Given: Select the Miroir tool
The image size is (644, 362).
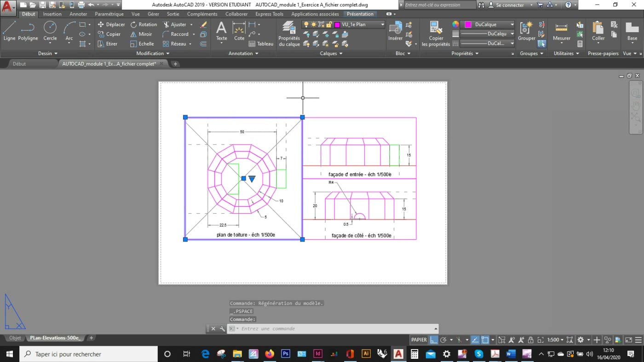Looking at the screenshot, I should click(141, 34).
